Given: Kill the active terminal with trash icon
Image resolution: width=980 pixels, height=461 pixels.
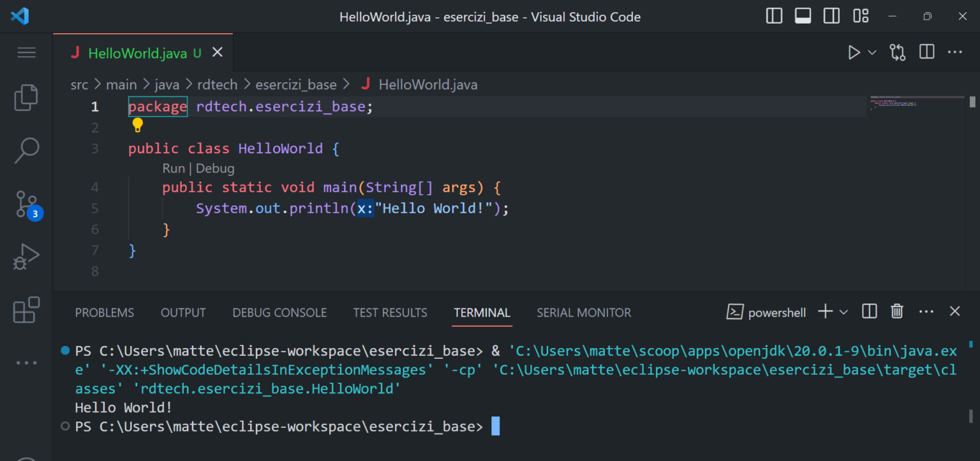Looking at the screenshot, I should pyautogui.click(x=897, y=312).
